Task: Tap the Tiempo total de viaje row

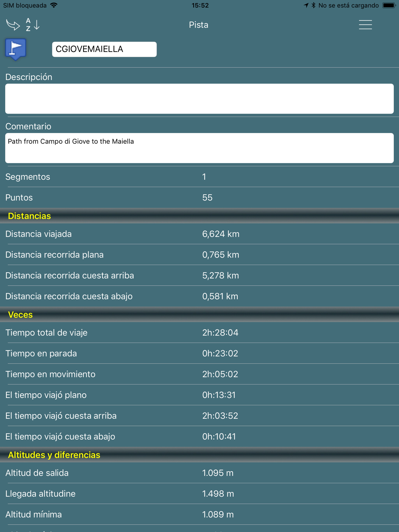Action: tap(199, 333)
